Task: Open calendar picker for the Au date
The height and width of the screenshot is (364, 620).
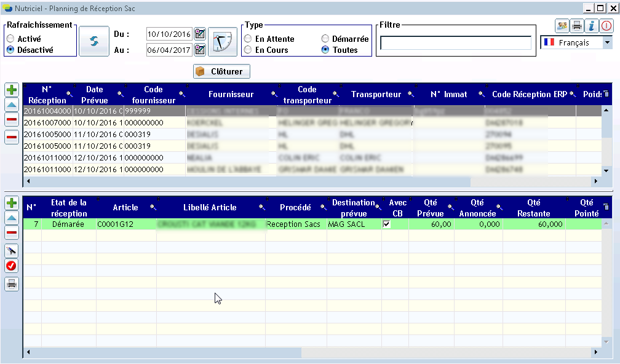Action: tap(199, 50)
